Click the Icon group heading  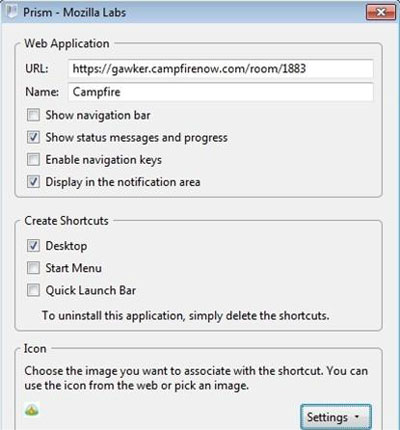(35, 349)
